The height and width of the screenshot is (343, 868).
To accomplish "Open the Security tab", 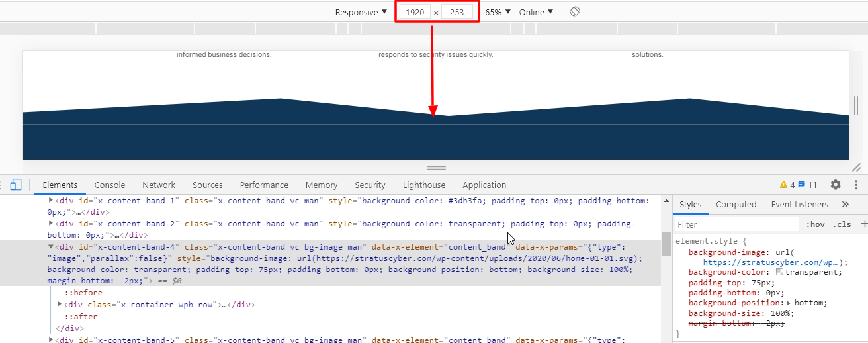I will (x=370, y=185).
